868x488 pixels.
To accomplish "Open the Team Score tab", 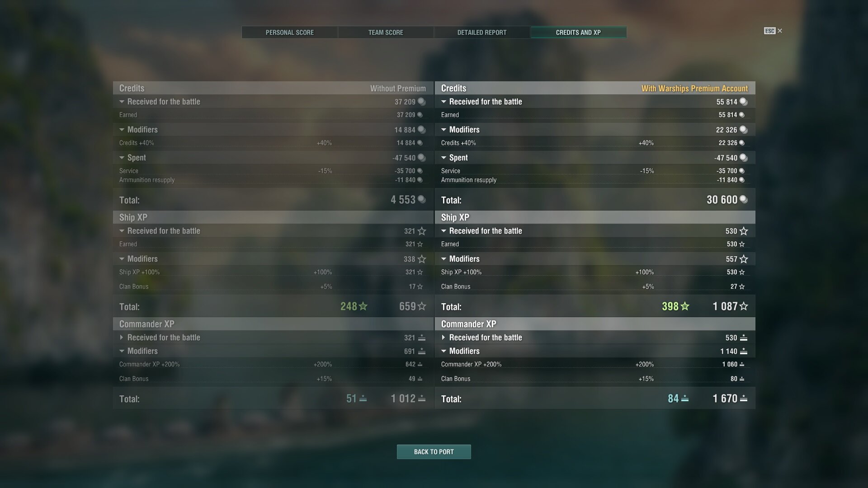I will (x=386, y=33).
